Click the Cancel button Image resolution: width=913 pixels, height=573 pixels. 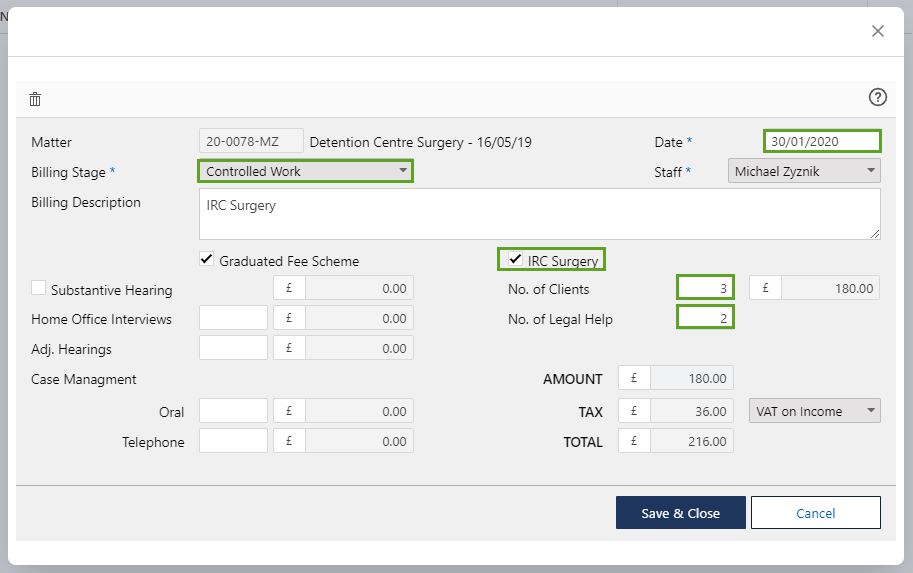point(815,513)
